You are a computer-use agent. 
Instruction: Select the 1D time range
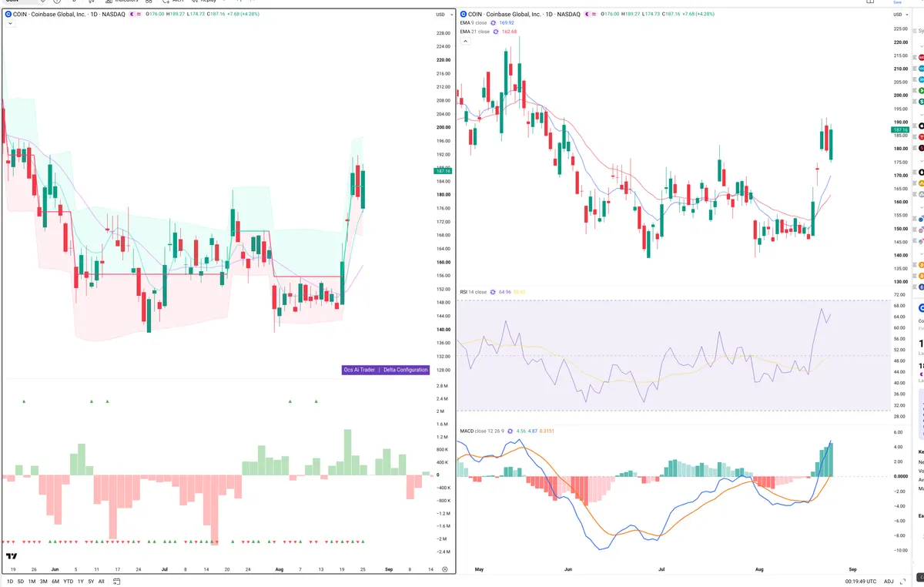pyautogui.click(x=10, y=581)
